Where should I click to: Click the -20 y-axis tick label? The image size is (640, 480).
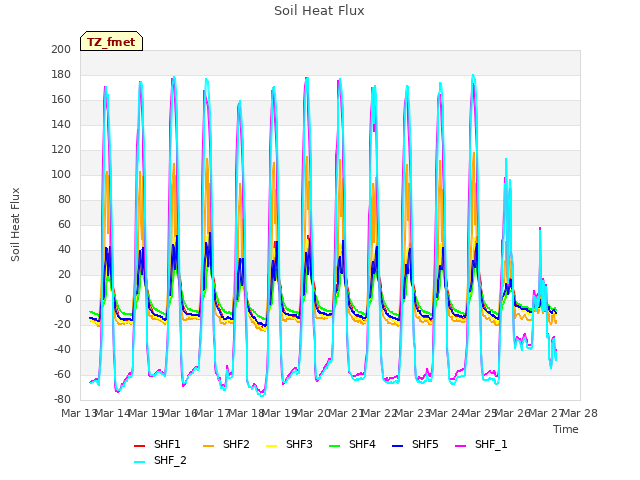(62, 324)
